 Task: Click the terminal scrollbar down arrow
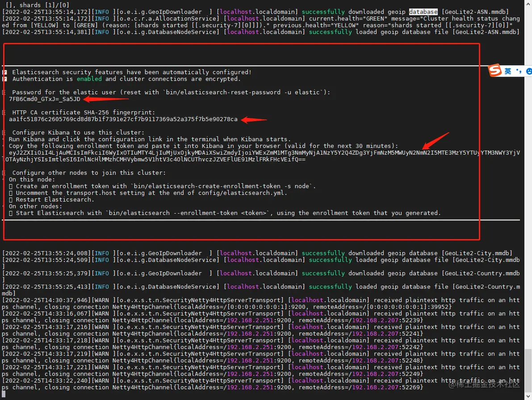(528, 396)
